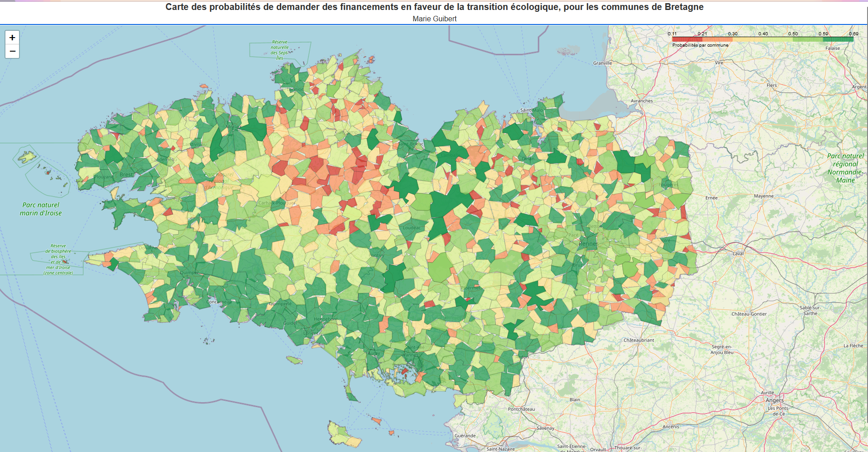Click the Châteaubriant town label

point(638,340)
